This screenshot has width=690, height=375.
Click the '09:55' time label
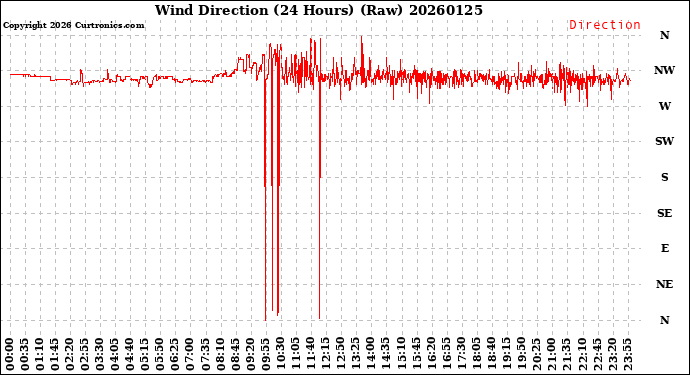pyautogui.click(x=265, y=354)
